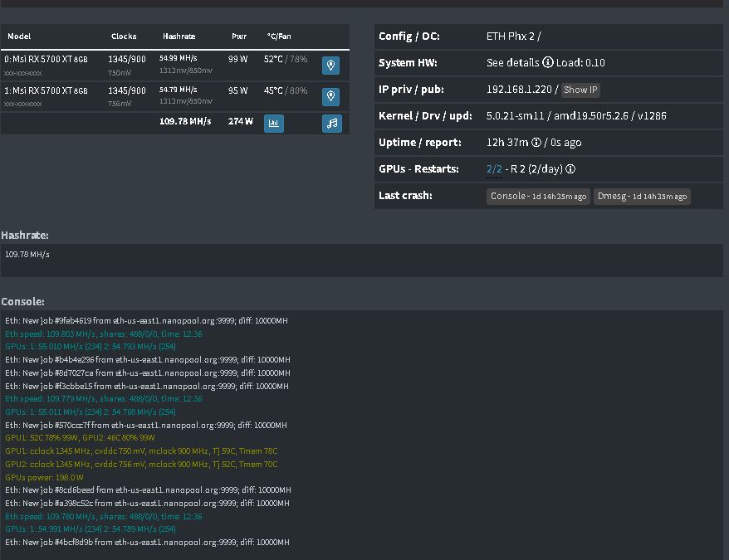Click the 274 W total power value
The height and width of the screenshot is (560, 729).
tap(240, 121)
